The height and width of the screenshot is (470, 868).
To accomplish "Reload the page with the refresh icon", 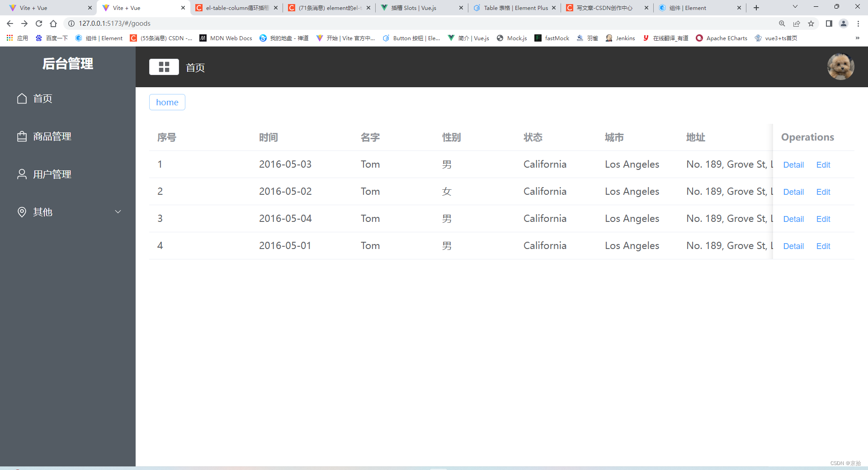I will (x=39, y=23).
